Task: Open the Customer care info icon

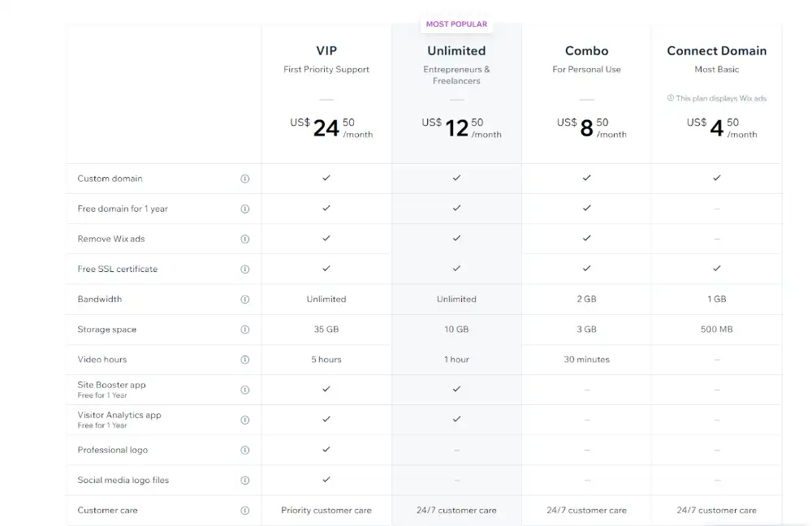Action: tap(245, 511)
